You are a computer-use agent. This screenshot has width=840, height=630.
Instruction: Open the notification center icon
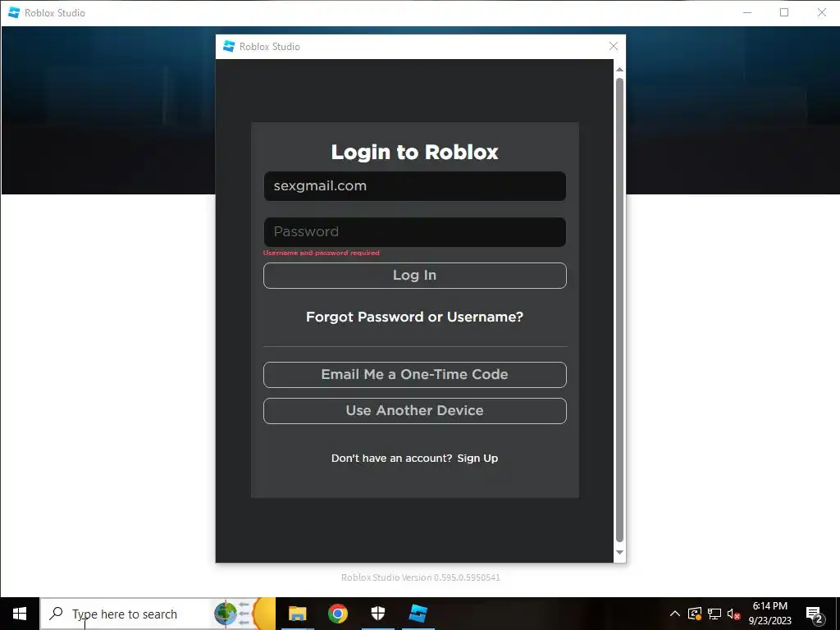click(x=814, y=614)
